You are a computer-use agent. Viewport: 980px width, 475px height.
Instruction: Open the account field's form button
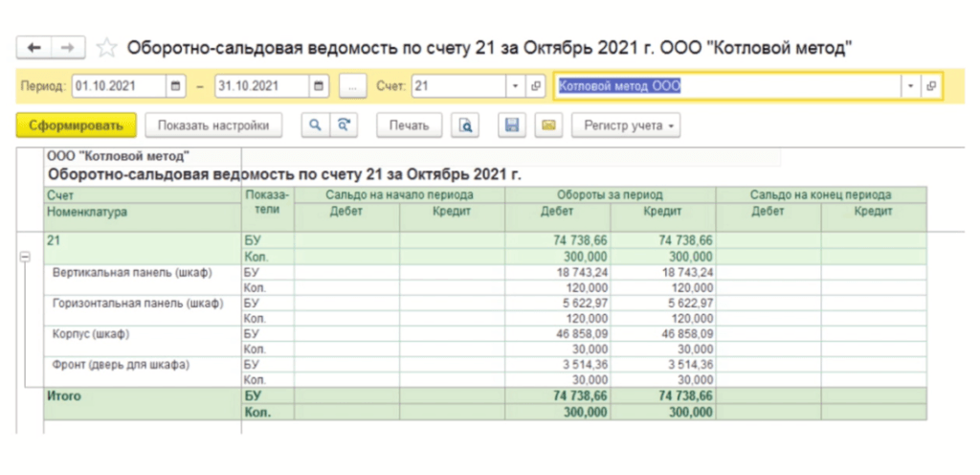(x=536, y=86)
